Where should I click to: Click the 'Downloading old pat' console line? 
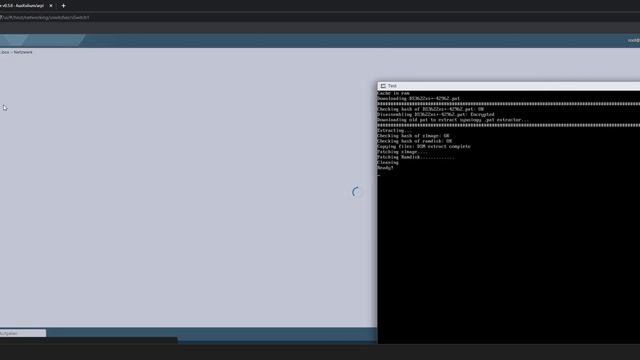(x=453, y=120)
